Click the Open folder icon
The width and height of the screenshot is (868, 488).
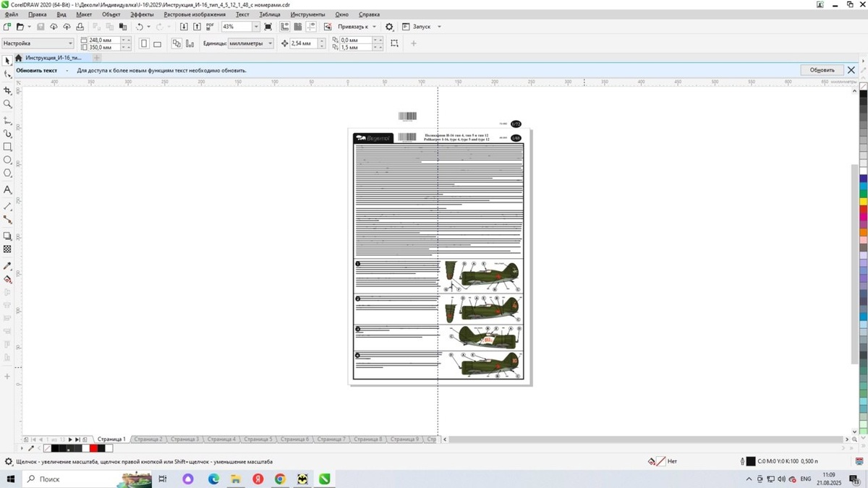[20, 27]
